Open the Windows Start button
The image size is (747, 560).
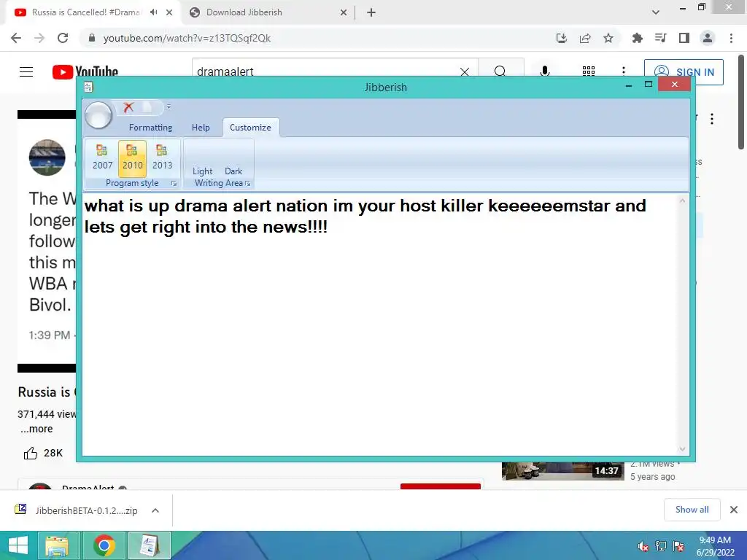coord(18,545)
